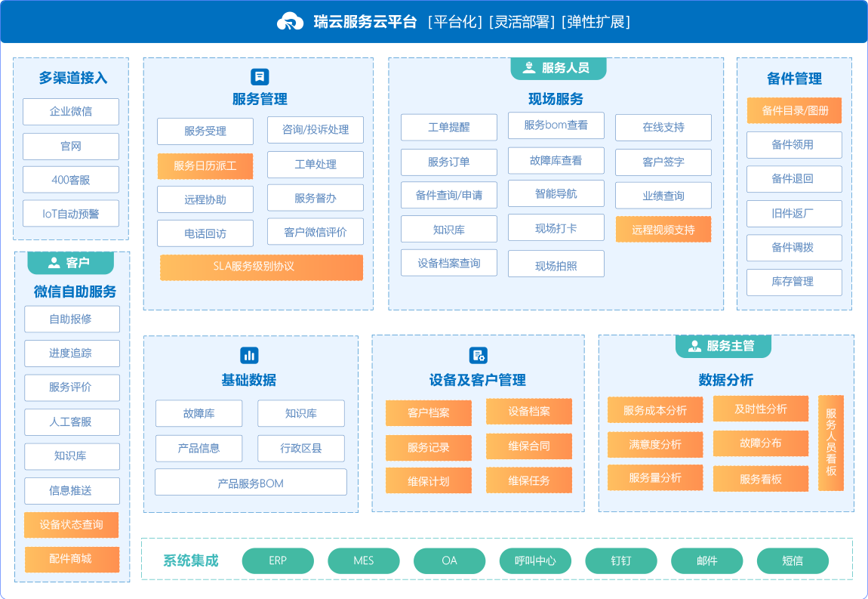Click the OA integration pill
The height and width of the screenshot is (599, 868).
pyautogui.click(x=450, y=560)
